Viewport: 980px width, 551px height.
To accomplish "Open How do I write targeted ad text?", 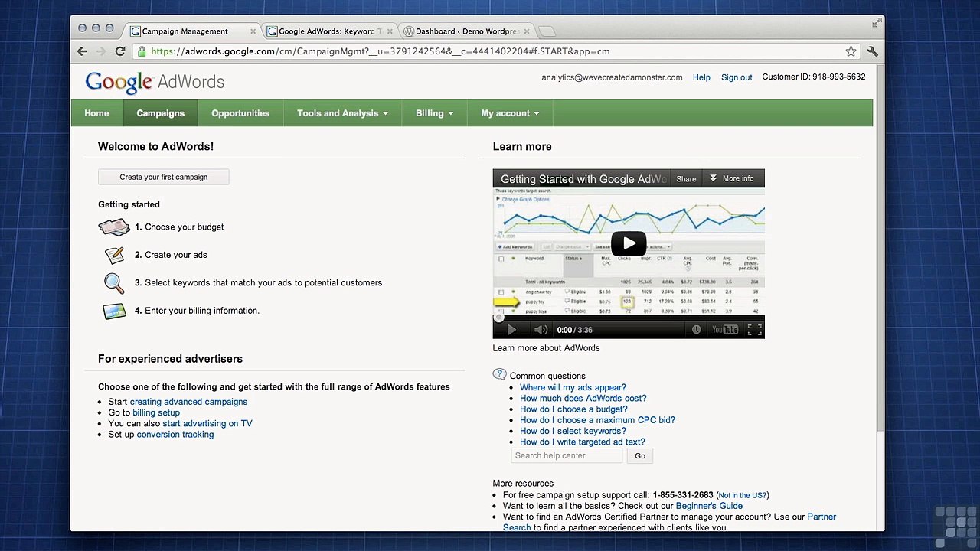I will point(582,442).
